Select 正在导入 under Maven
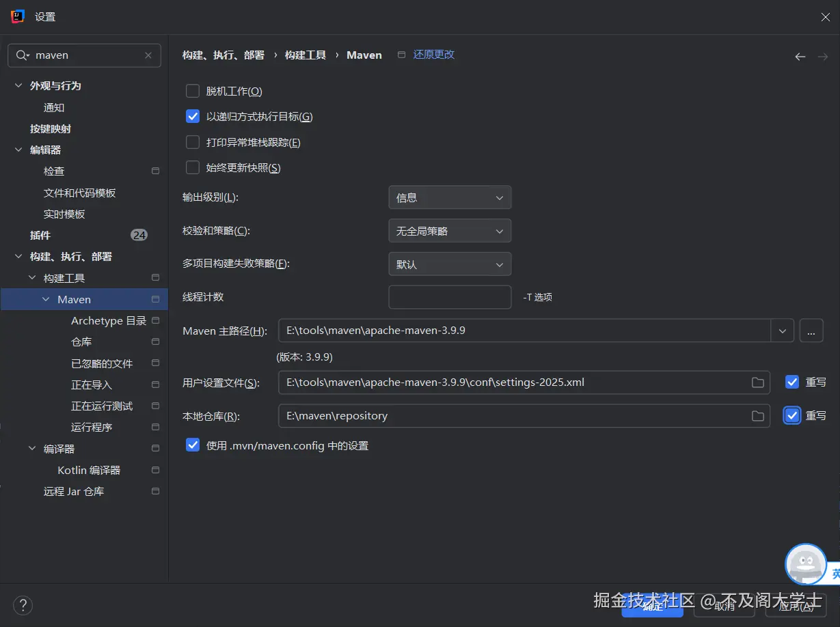The image size is (840, 627). (92, 385)
